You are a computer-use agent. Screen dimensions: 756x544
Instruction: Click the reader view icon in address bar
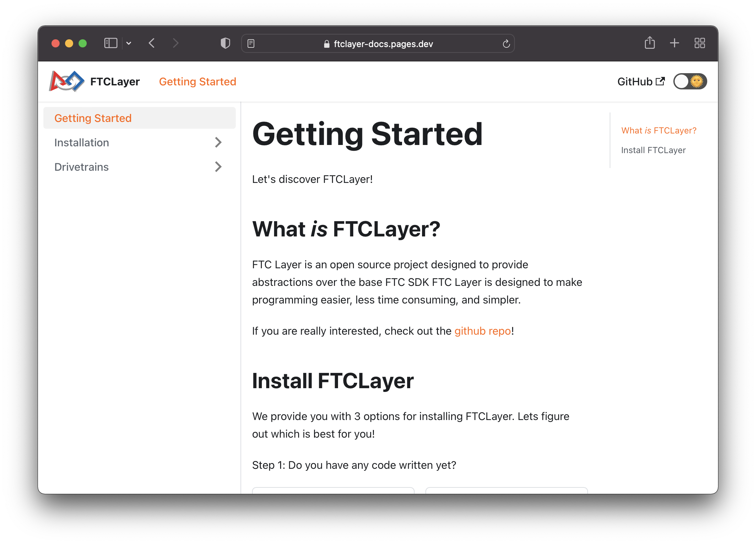pyautogui.click(x=251, y=43)
